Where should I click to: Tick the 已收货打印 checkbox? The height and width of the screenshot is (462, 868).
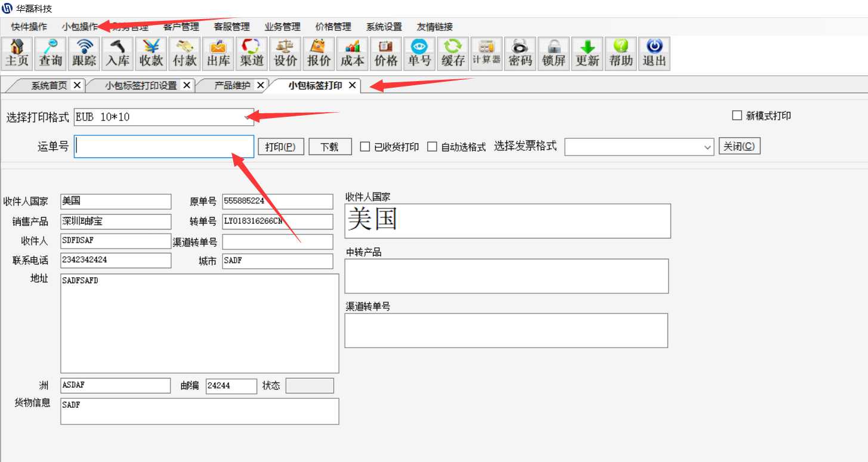[365, 147]
